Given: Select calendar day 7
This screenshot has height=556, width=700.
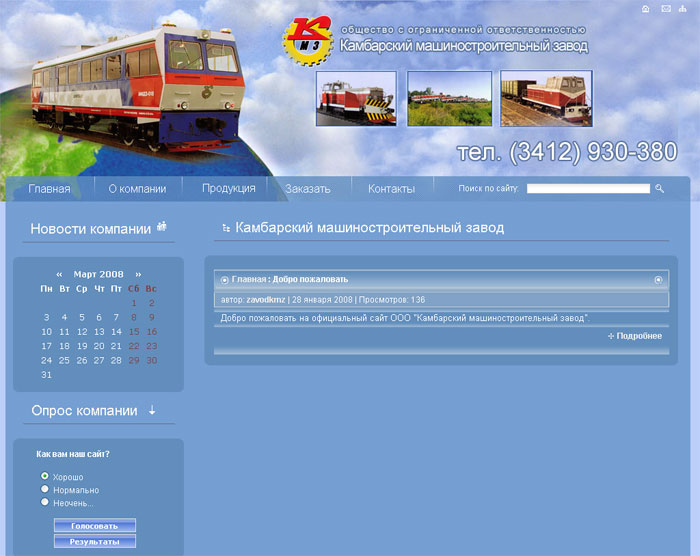Looking at the screenshot, I should coord(116,318).
